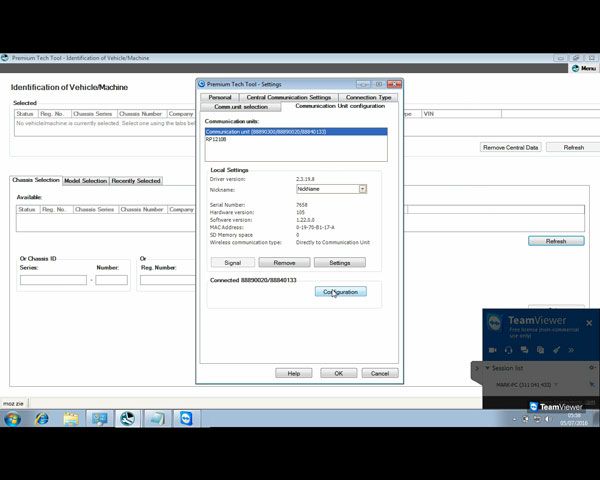Select RP1210B in Communication units list
Screen dimensions: 600x480
(x=215, y=139)
